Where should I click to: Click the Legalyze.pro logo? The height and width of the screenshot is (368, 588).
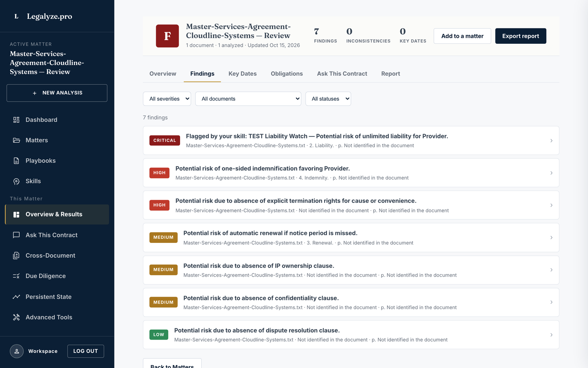click(43, 16)
